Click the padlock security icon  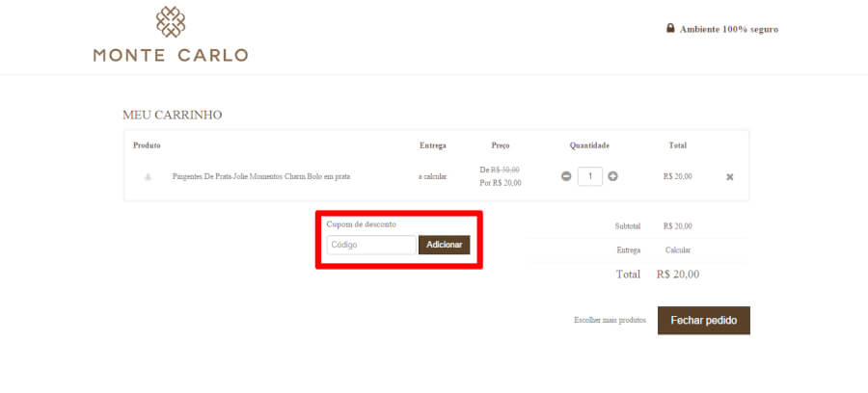pyautogui.click(x=670, y=28)
